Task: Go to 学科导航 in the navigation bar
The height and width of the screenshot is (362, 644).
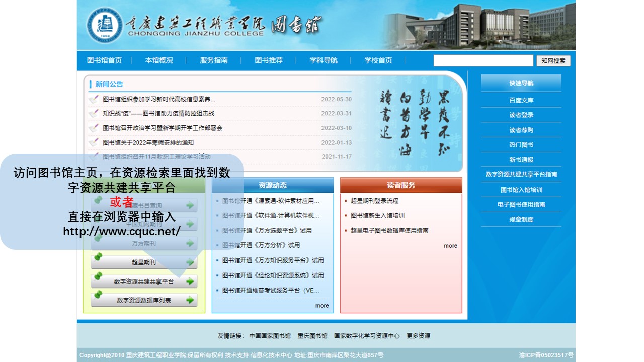Action: (324, 60)
